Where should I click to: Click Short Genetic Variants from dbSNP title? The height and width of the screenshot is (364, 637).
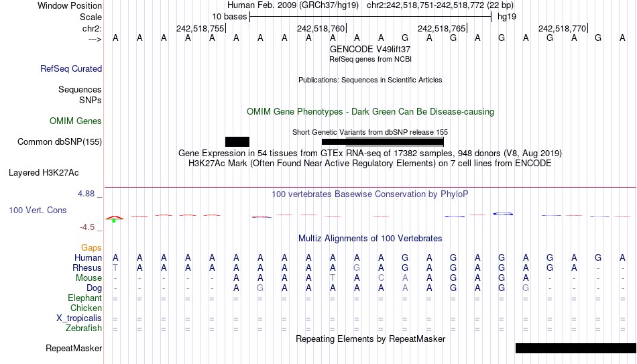click(x=370, y=133)
